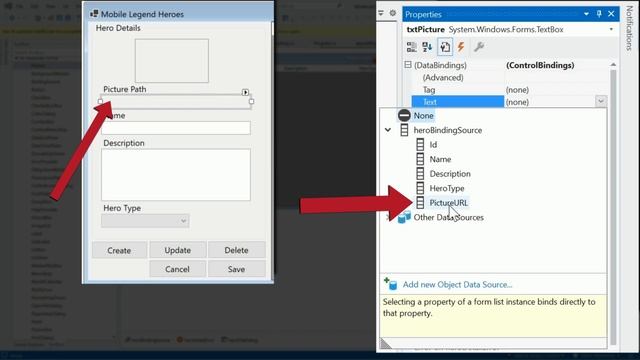
Task: Click the Property Pages wrench icon
Action: tap(479, 47)
